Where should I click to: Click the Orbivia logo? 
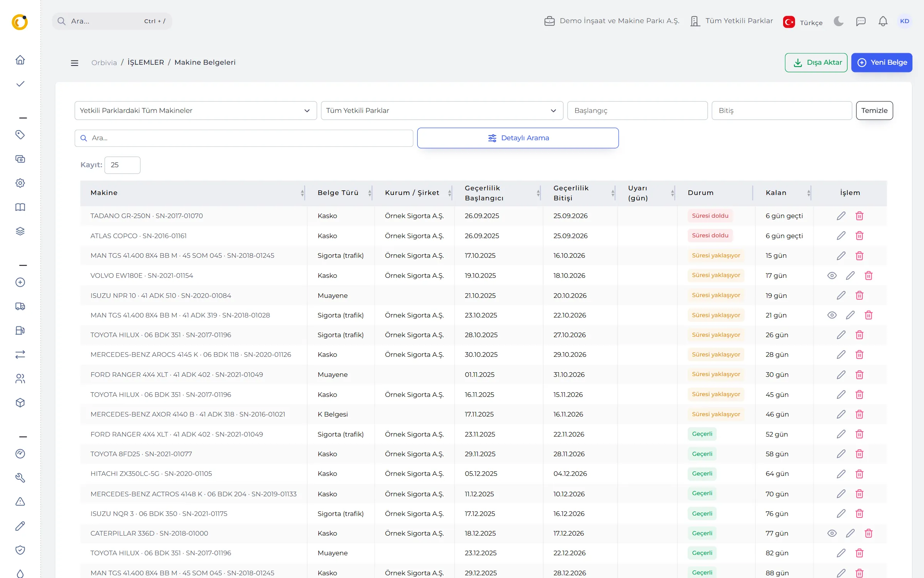[20, 22]
